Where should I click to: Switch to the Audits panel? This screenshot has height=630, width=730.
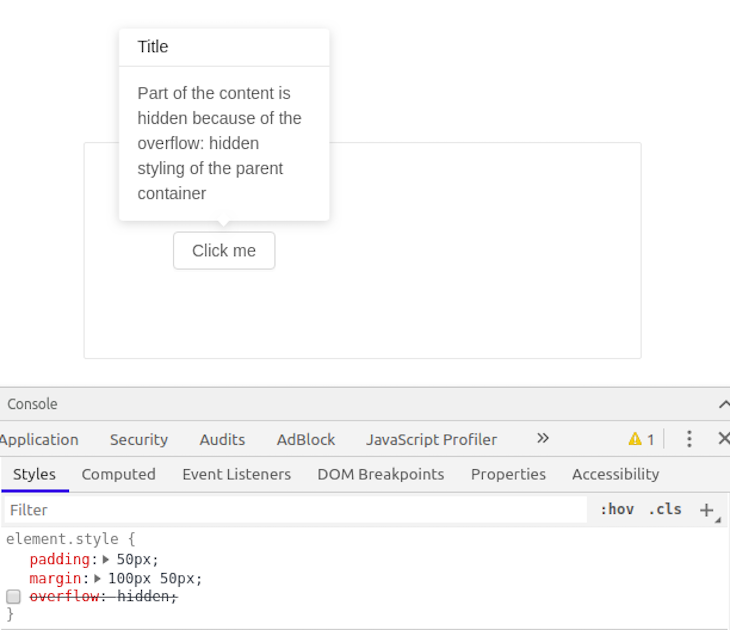pyautogui.click(x=222, y=440)
